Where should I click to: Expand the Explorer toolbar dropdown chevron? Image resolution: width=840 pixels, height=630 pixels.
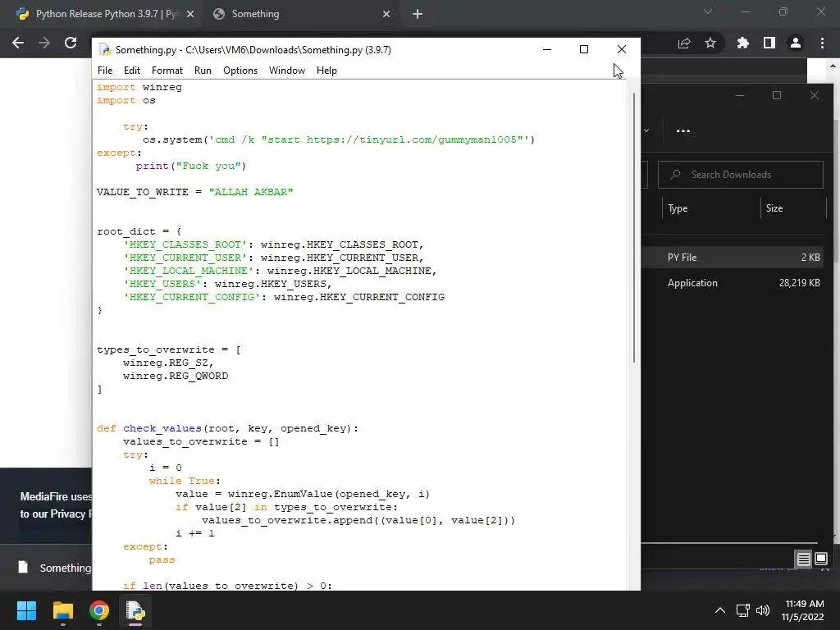tap(646, 130)
